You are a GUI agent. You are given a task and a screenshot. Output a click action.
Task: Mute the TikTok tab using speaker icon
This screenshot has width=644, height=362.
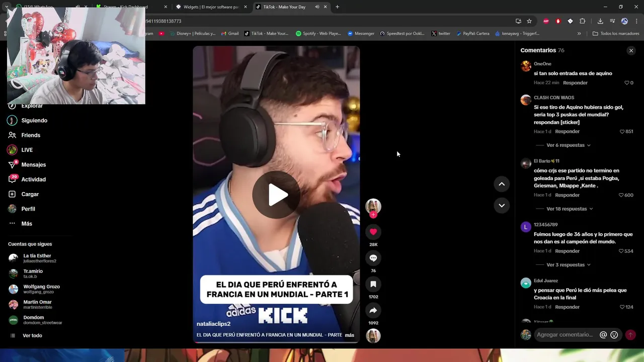coord(317,7)
